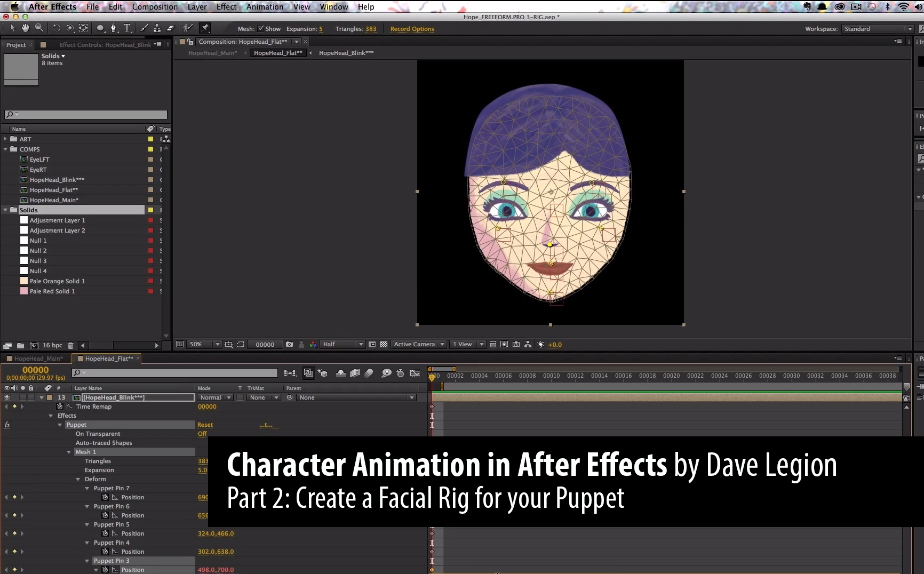
Task: Toggle Show checkbox next to Mesh
Action: [261, 29]
